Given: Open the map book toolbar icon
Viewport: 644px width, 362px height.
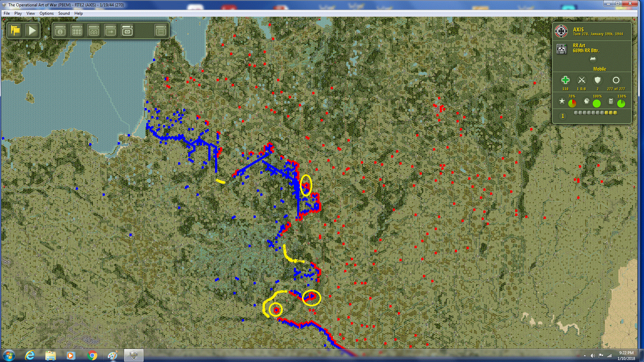Looking at the screenshot, I should (94, 31).
